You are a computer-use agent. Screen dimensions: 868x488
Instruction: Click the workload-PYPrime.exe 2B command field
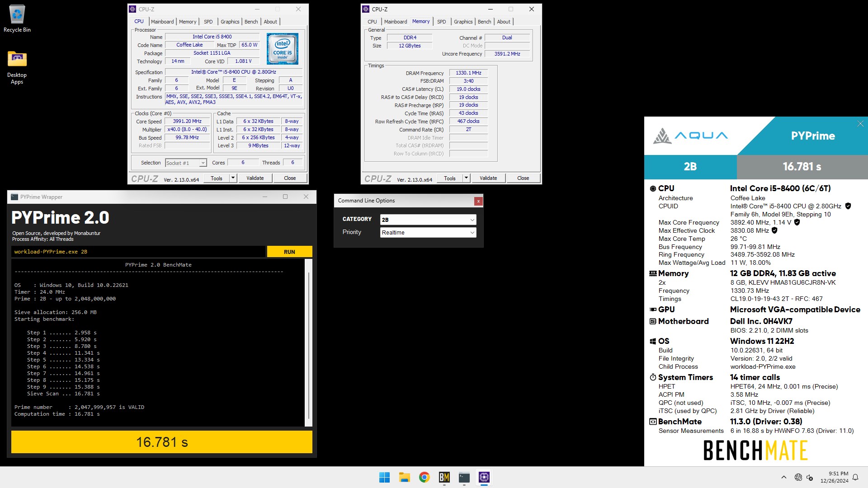pos(138,252)
